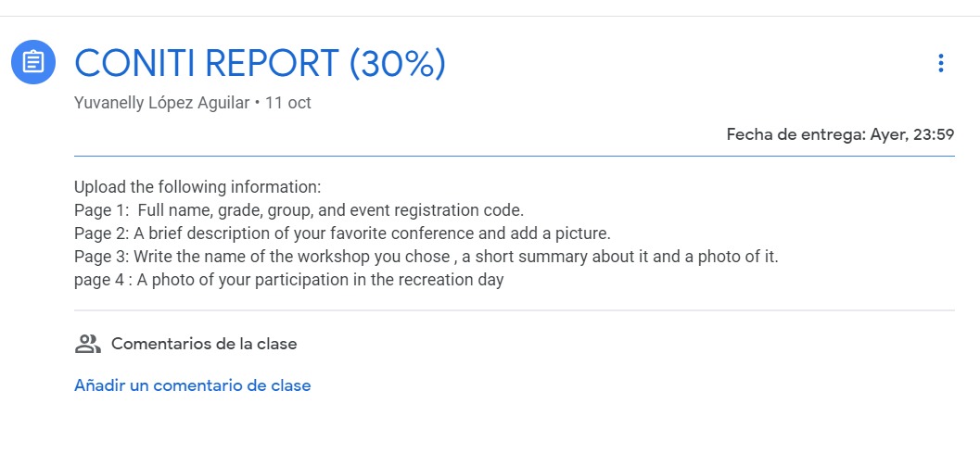Click the 'Upload the following information' line
The image size is (980, 454).
click(x=197, y=187)
